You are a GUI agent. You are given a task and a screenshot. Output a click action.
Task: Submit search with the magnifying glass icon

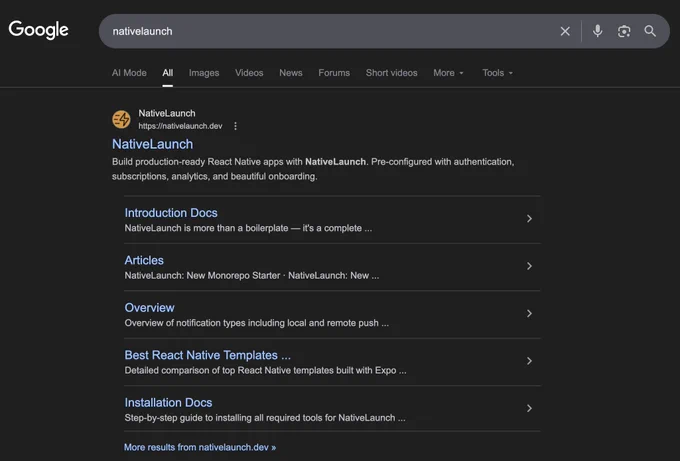click(x=650, y=31)
